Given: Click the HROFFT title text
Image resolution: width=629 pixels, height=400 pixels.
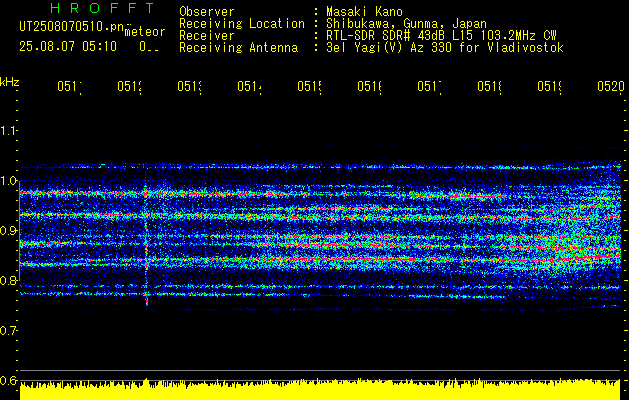Looking at the screenshot, I should point(103,8).
